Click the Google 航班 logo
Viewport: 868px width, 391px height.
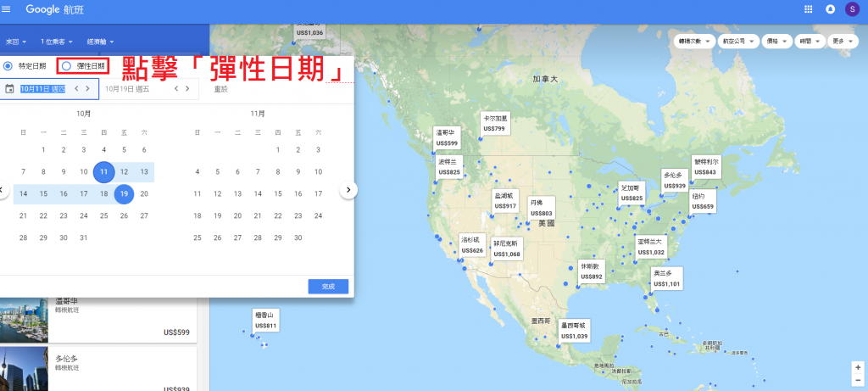point(55,9)
